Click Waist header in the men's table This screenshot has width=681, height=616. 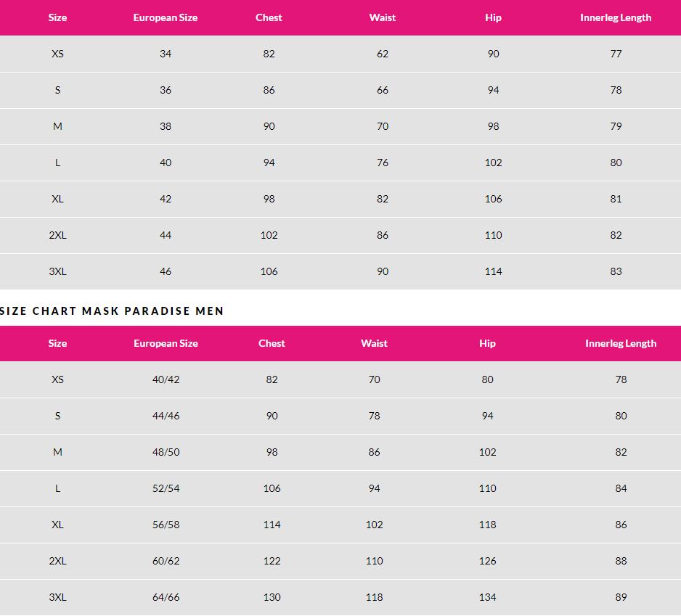click(374, 343)
